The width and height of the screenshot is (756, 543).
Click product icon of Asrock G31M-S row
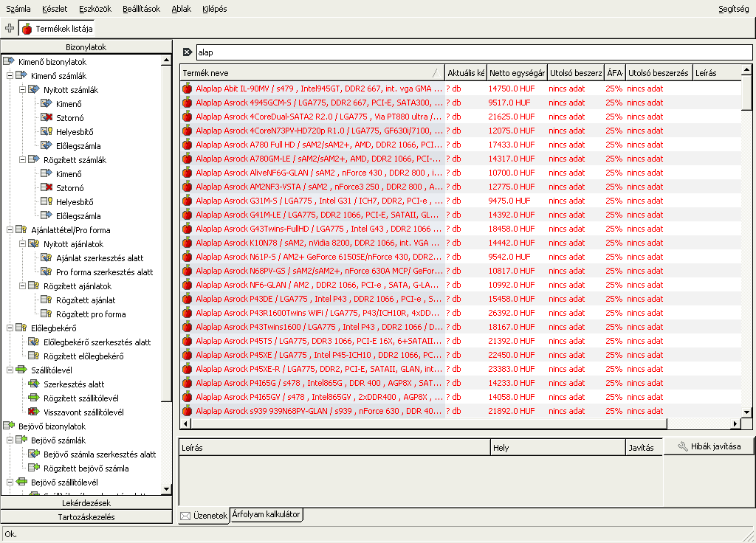[187, 201]
